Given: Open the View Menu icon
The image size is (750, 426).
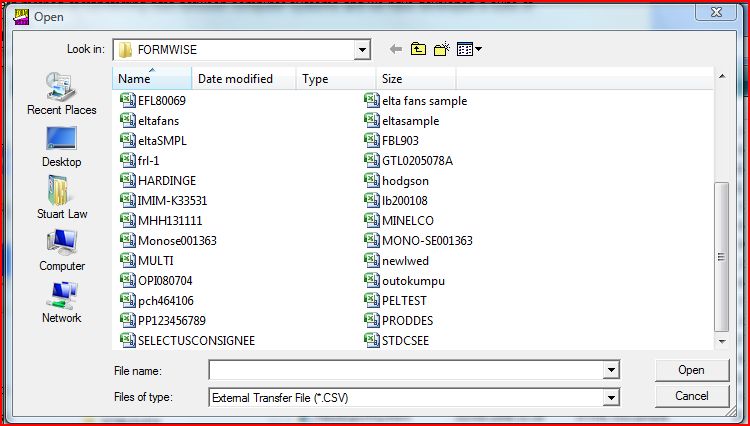Looking at the screenshot, I should (468, 49).
